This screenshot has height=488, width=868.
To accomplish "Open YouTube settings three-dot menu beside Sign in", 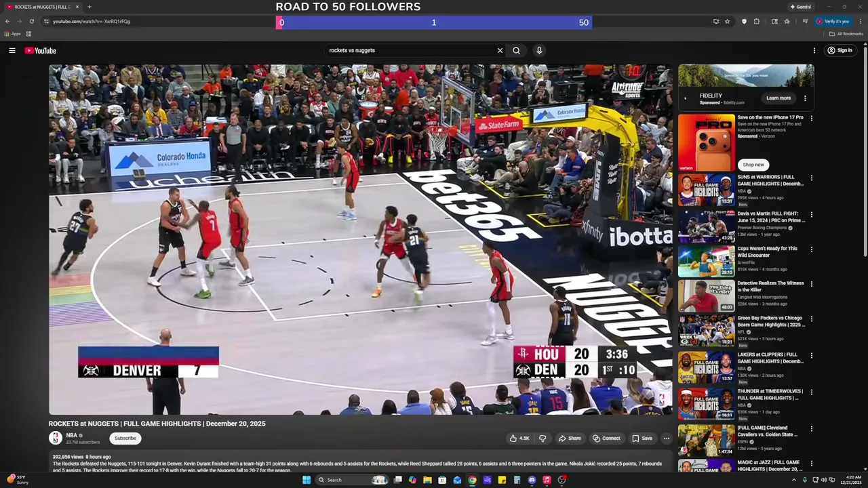I will (x=814, y=50).
